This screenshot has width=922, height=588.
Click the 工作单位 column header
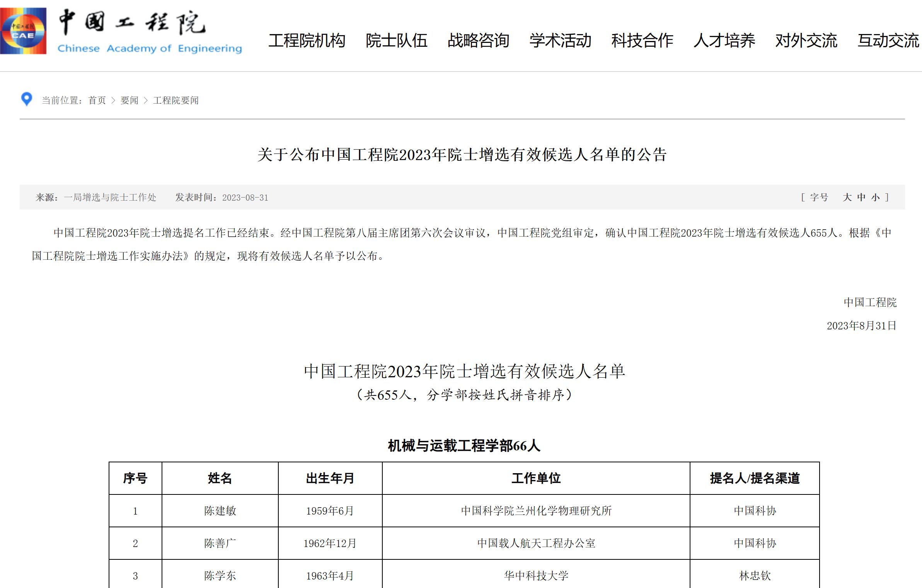536,478
